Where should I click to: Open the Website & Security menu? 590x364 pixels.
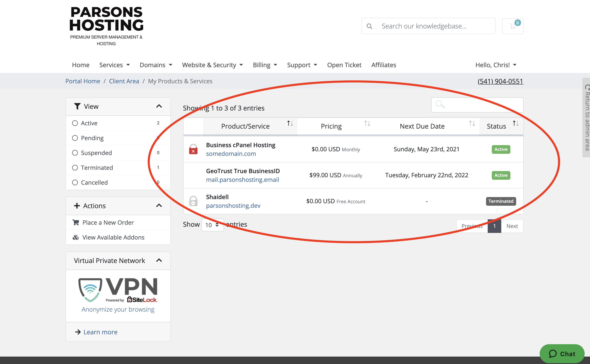click(x=212, y=65)
